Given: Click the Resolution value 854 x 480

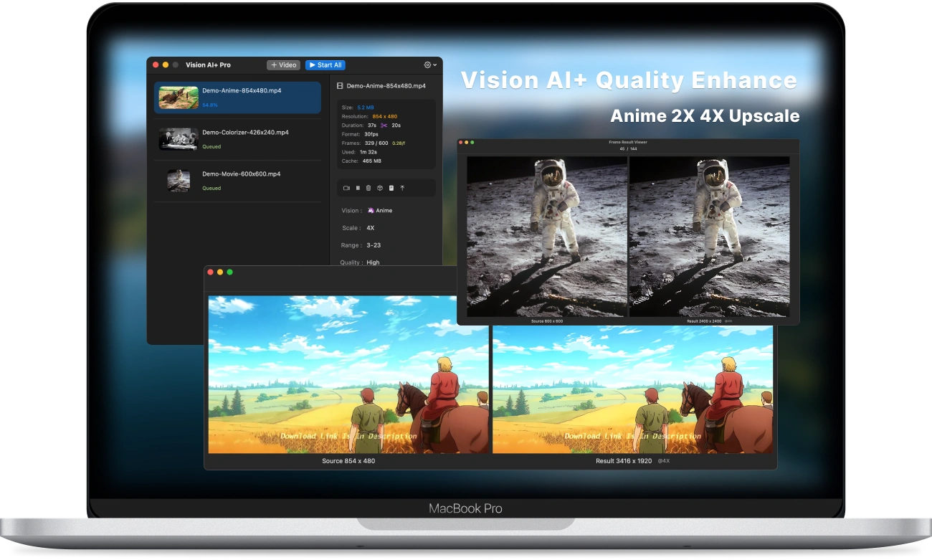Looking at the screenshot, I should pos(385,116).
